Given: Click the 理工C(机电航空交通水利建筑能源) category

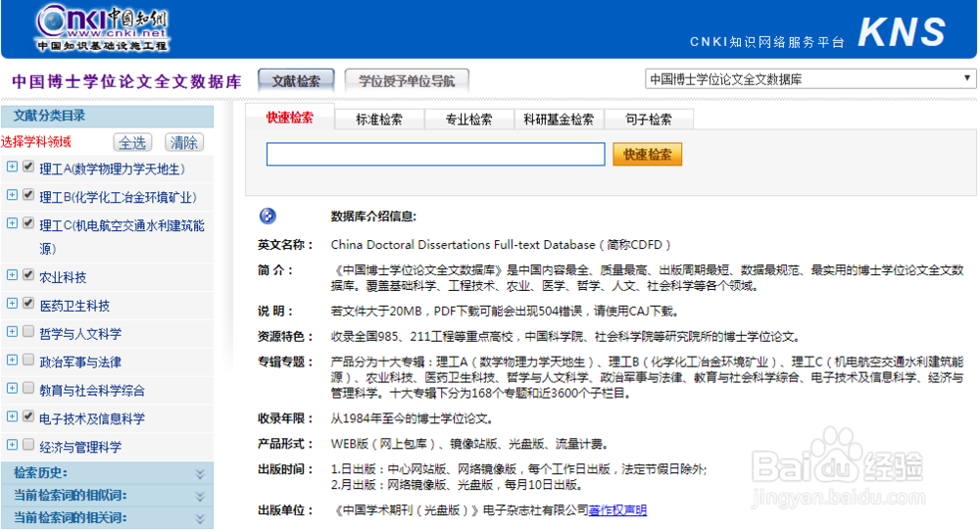Looking at the screenshot, I should [x=122, y=237].
